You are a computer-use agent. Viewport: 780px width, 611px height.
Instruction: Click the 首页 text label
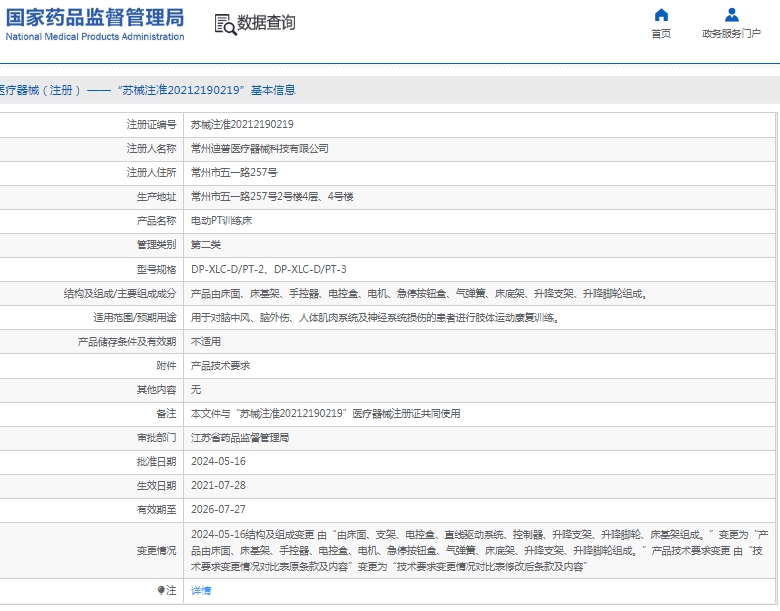point(661,33)
